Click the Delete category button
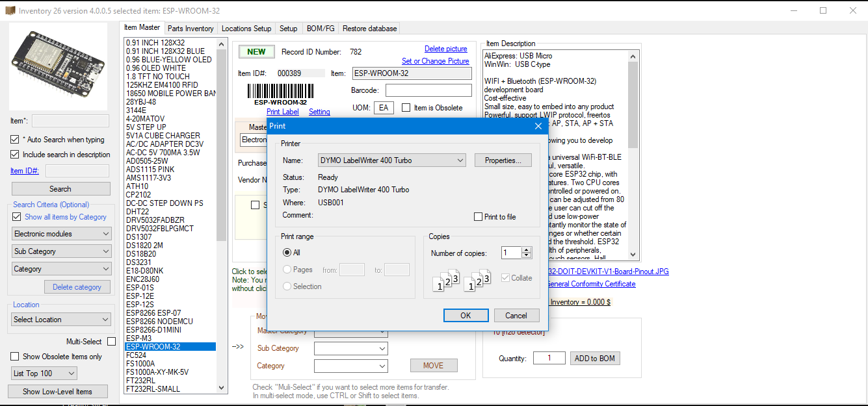The image size is (868, 406). coord(77,287)
